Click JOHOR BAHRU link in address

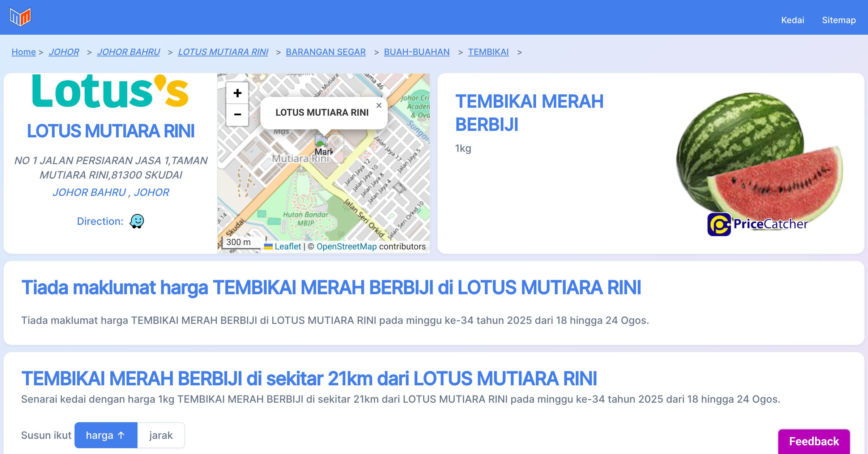point(89,192)
